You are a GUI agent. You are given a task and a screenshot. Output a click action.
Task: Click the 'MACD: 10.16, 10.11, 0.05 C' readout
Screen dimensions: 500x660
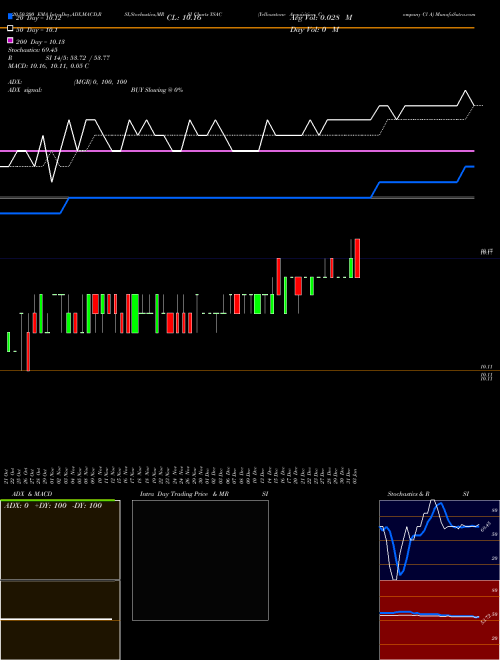48,66
